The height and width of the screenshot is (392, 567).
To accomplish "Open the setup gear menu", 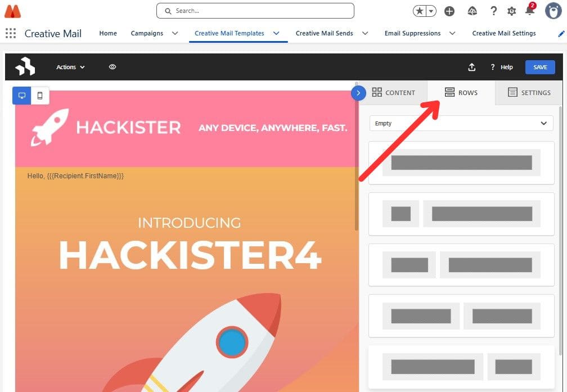I will (x=511, y=11).
